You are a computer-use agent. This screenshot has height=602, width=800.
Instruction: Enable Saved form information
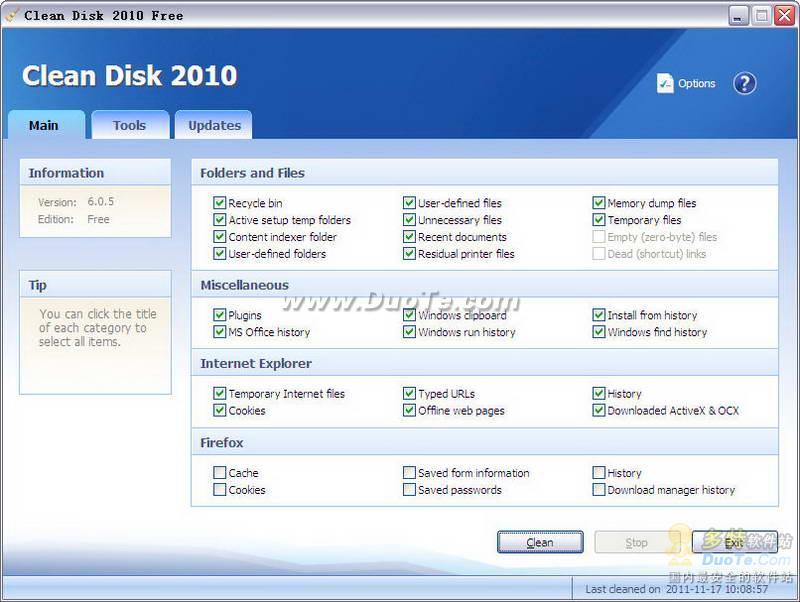coord(409,473)
